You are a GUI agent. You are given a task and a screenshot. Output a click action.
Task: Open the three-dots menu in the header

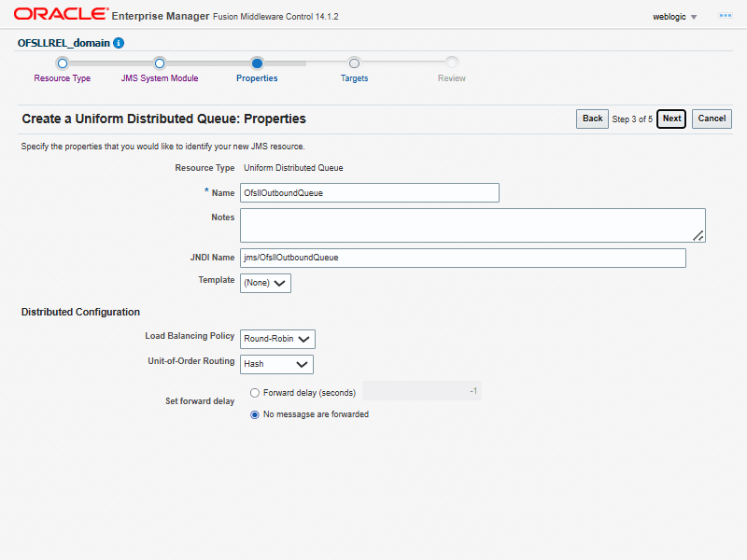(725, 17)
